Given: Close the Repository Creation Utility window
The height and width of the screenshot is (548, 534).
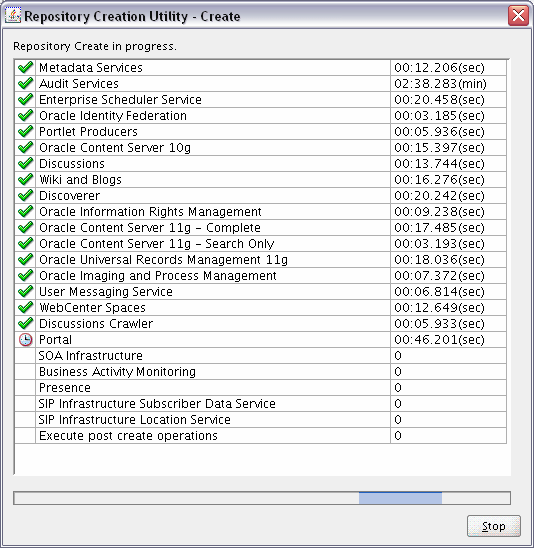Looking at the screenshot, I should (x=518, y=16).
